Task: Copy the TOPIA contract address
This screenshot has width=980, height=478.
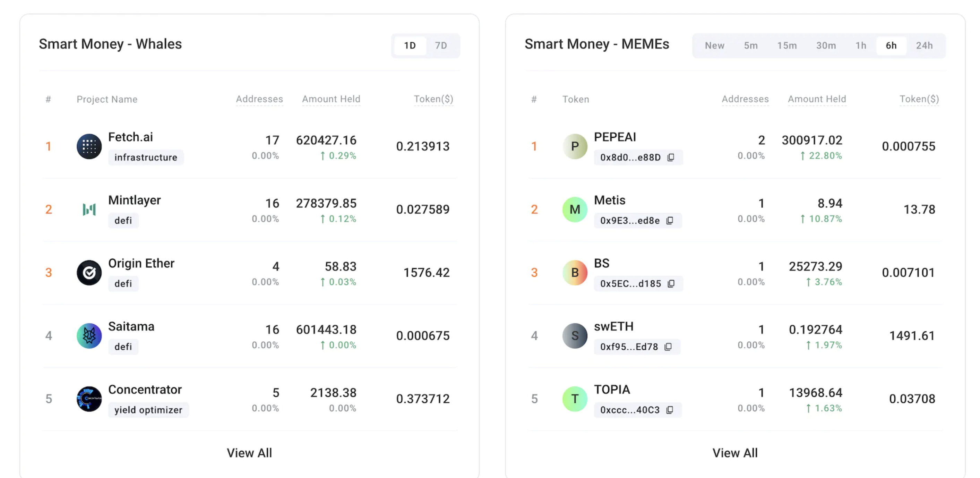Action: tap(670, 410)
